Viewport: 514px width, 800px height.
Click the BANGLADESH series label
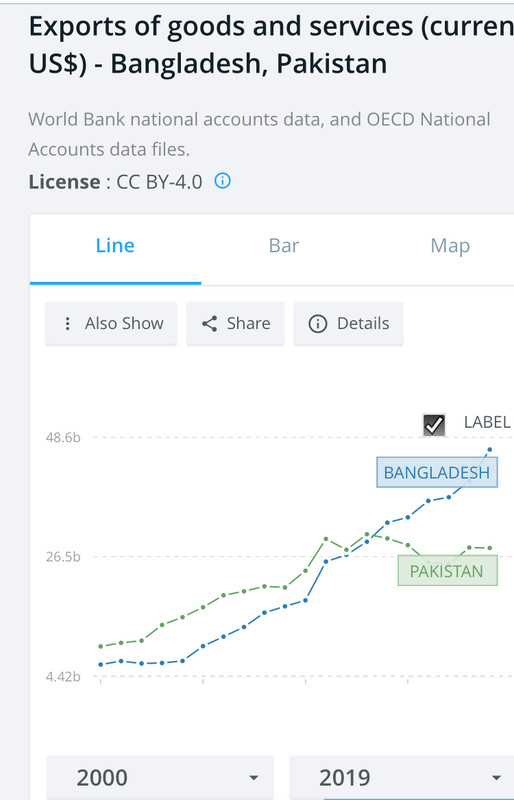(x=437, y=472)
